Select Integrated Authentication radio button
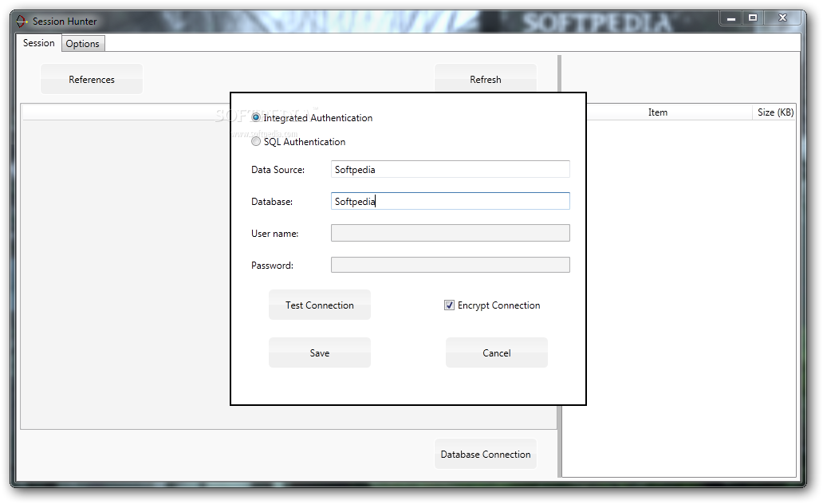 (x=256, y=117)
